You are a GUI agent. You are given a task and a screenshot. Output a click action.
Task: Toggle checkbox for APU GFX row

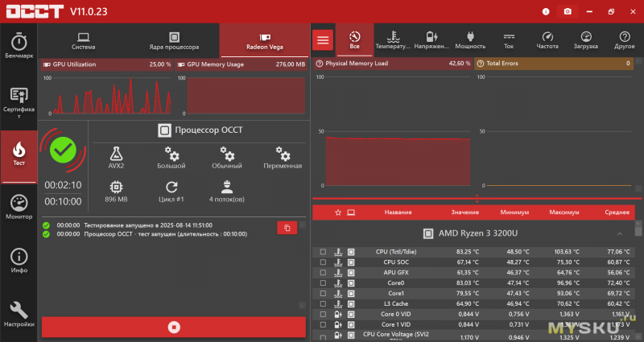(324, 273)
